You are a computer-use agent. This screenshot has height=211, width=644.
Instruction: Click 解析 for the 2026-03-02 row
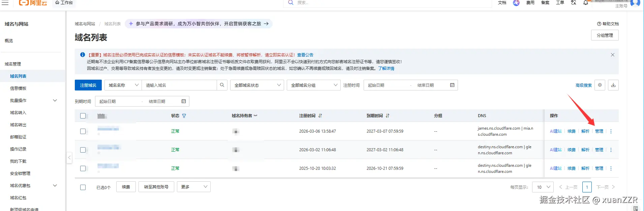pos(585,150)
